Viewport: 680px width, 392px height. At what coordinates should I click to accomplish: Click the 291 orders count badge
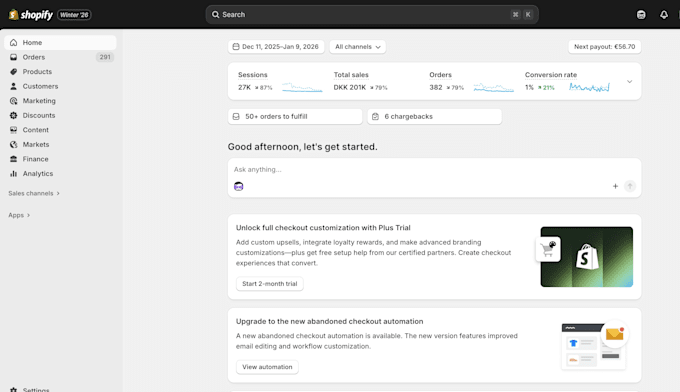(105, 57)
